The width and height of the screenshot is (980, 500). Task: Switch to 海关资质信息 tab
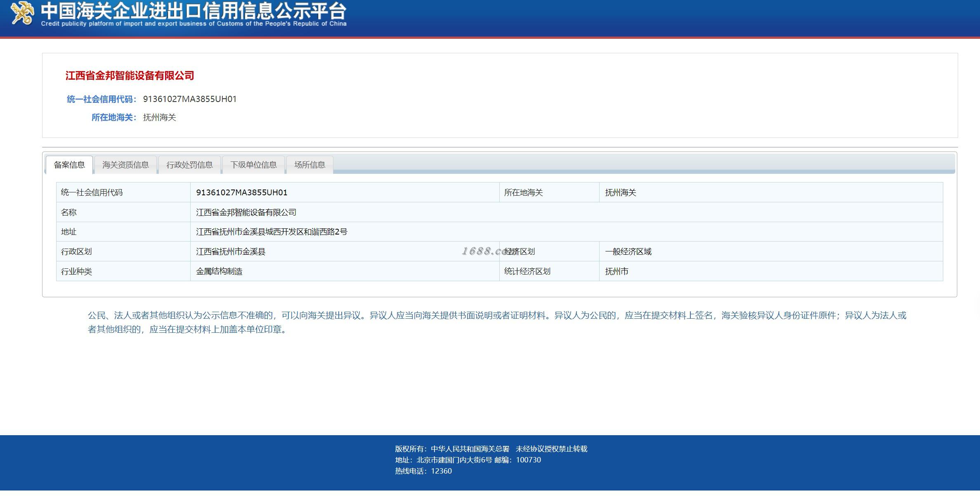point(125,165)
